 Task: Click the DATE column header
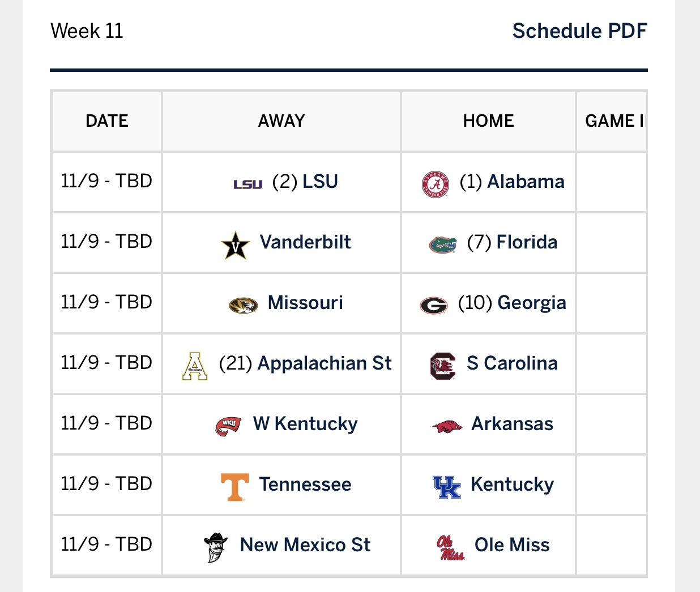107,121
